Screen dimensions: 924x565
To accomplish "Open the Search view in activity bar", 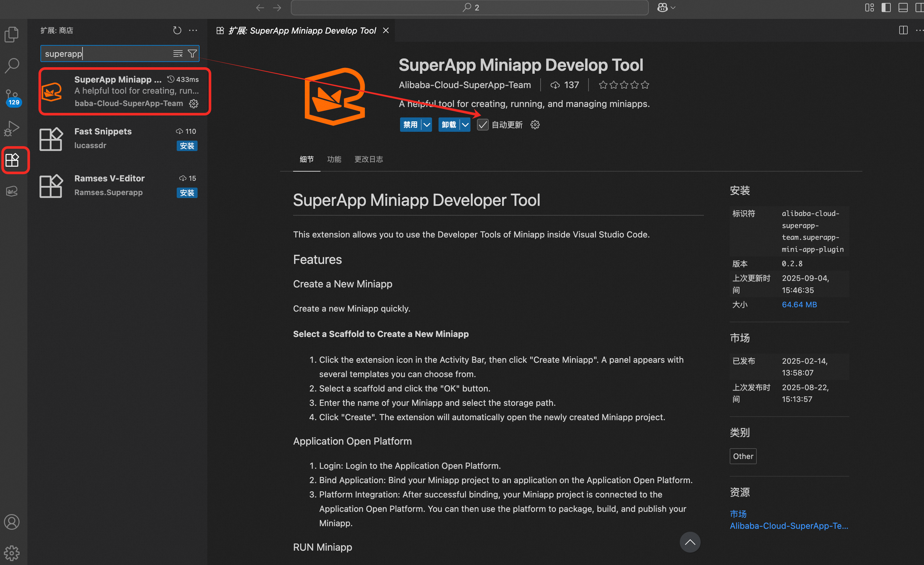I will tap(12, 65).
